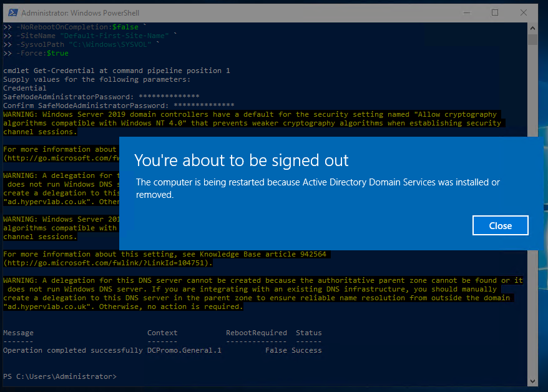Click the "DCPromo.General.1" context value
548x392 pixels.
(x=184, y=350)
